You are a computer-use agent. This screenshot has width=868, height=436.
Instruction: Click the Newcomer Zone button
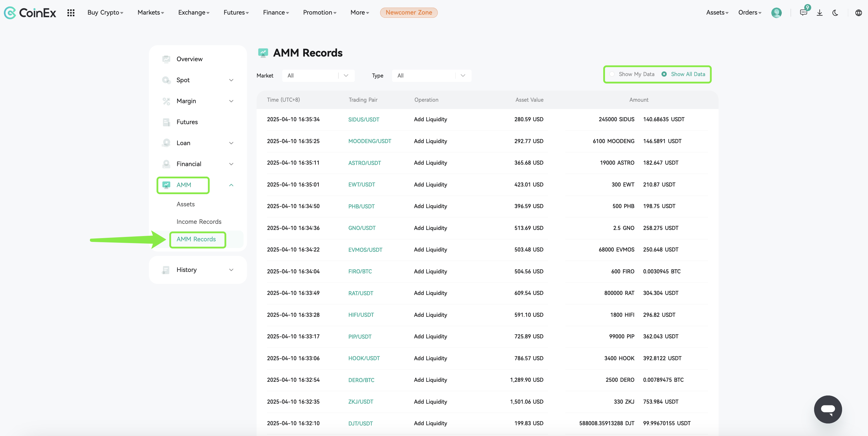click(x=409, y=13)
